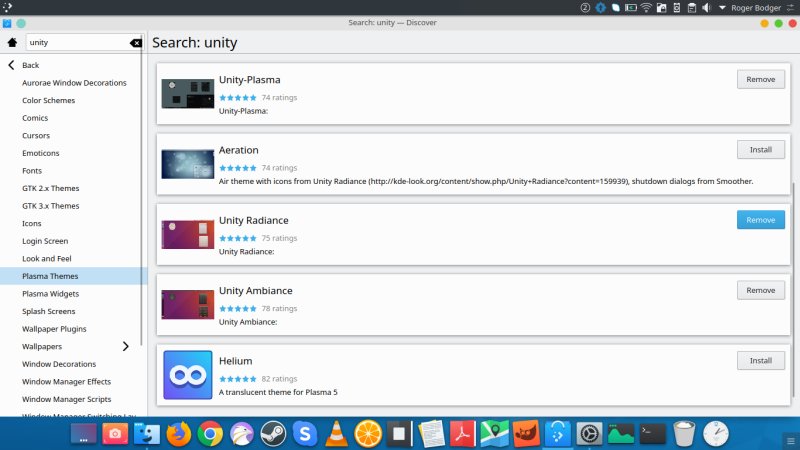The height and width of the screenshot is (450, 800).
Task: Open the Icons category in sidebar
Action: coord(32,223)
